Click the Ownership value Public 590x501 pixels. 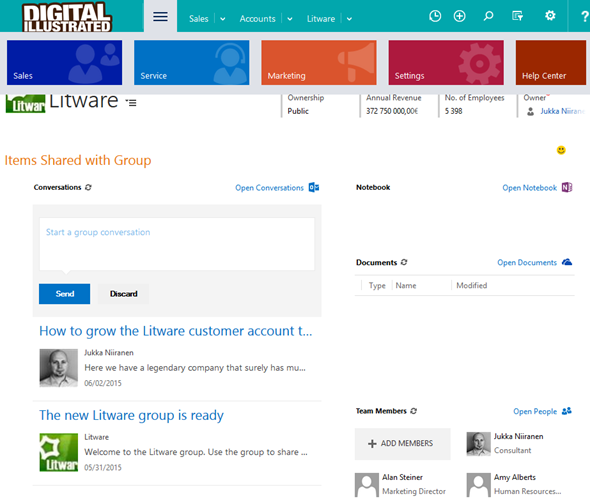click(298, 111)
